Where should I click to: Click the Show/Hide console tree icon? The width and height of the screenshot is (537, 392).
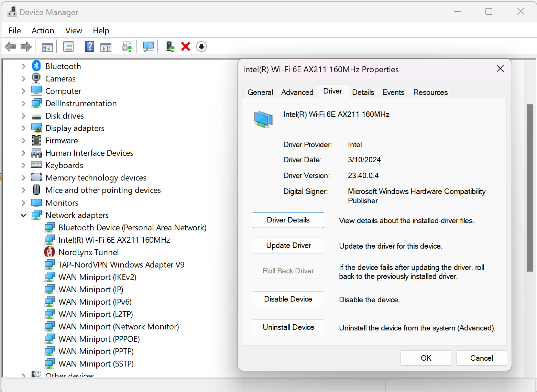[47, 47]
